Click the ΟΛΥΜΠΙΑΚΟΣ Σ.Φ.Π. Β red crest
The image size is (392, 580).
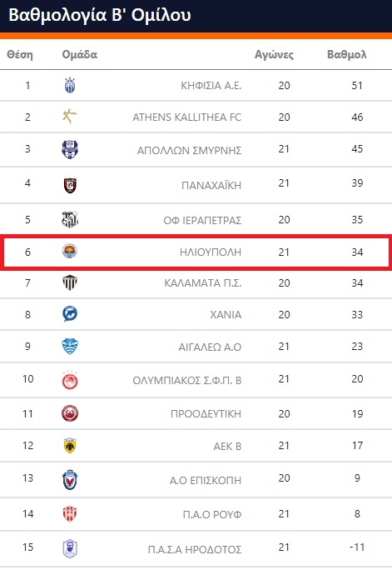70,380
